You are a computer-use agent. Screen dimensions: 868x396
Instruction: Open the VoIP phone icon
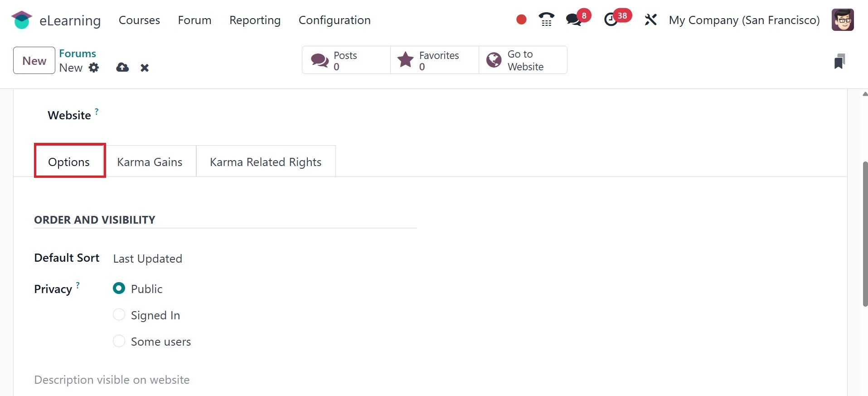point(546,20)
